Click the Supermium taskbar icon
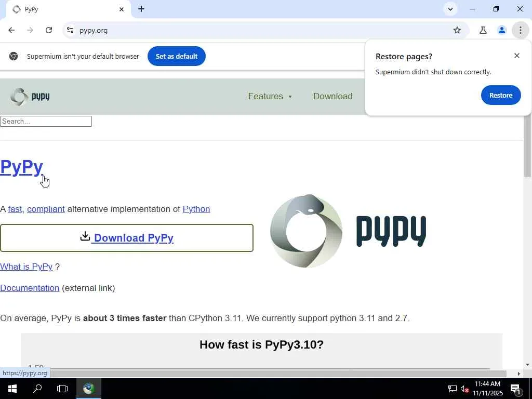The height and width of the screenshot is (399, 532). tap(88, 389)
